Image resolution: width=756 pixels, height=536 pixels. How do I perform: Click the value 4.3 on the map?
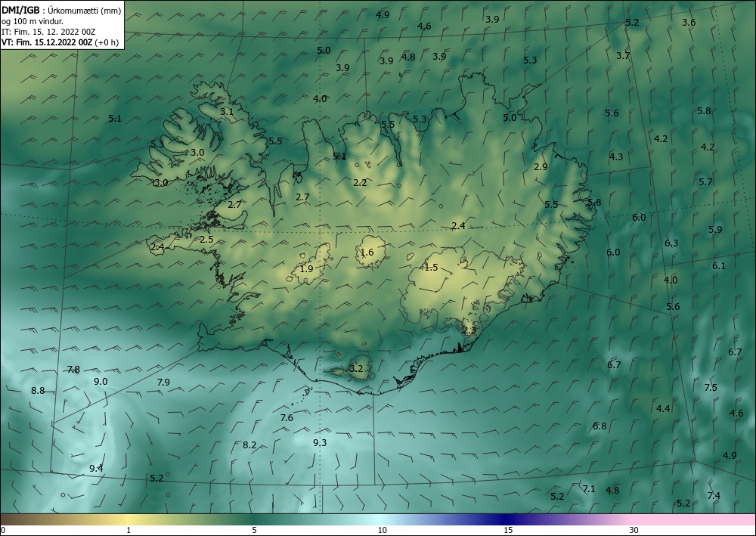pos(615,156)
